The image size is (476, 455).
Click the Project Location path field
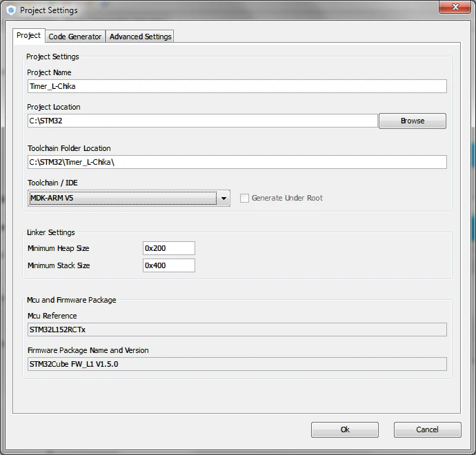tap(203, 121)
